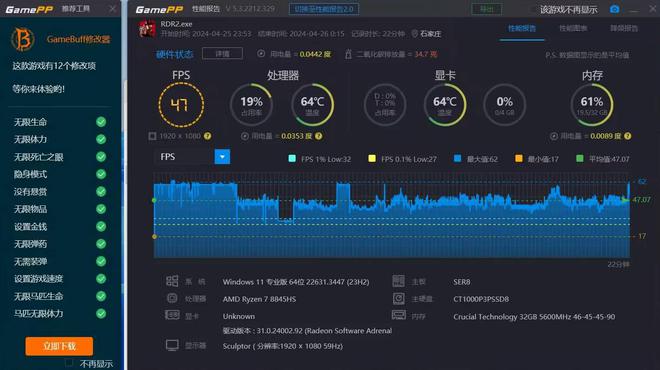Click the camera screenshot icon
Screen dimensions: 660x370
click(x=614, y=9)
